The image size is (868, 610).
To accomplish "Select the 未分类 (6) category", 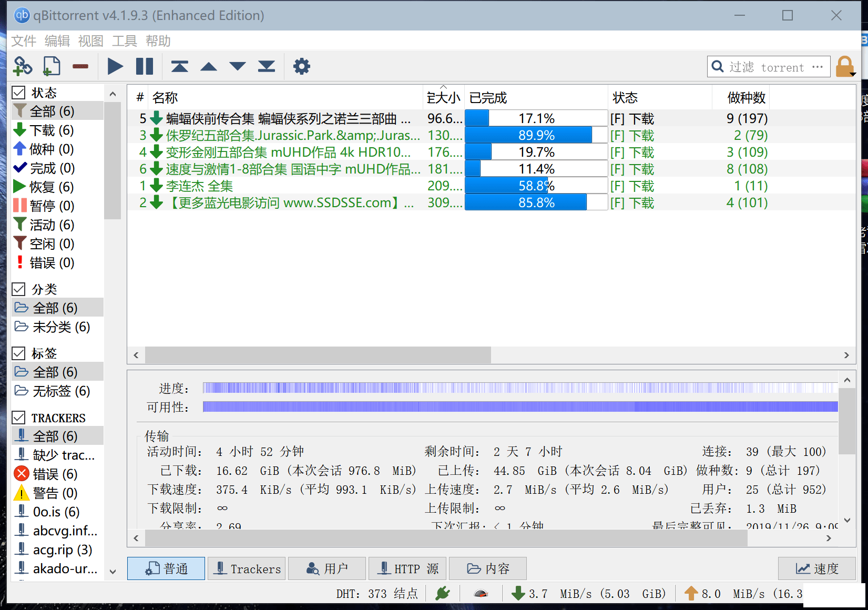I will (58, 327).
